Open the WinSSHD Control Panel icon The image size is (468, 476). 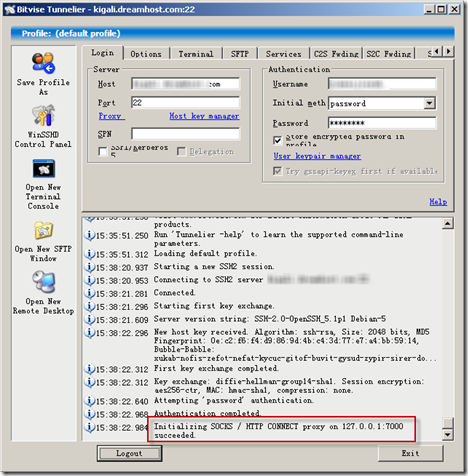point(43,115)
